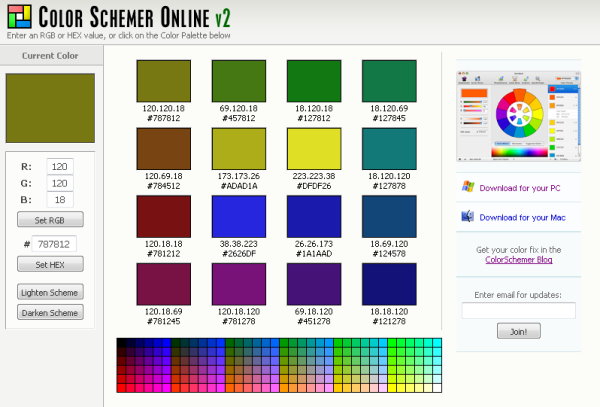Open the Download for your PC link
600x407 pixels.
520,188
